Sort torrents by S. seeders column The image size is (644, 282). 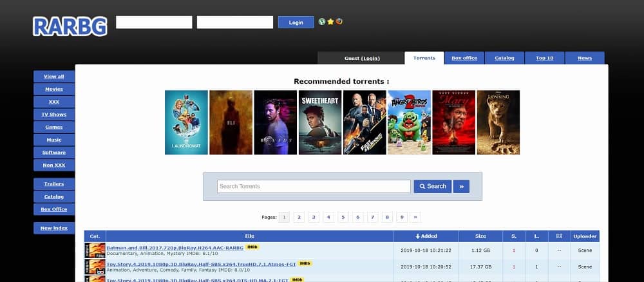click(x=514, y=236)
